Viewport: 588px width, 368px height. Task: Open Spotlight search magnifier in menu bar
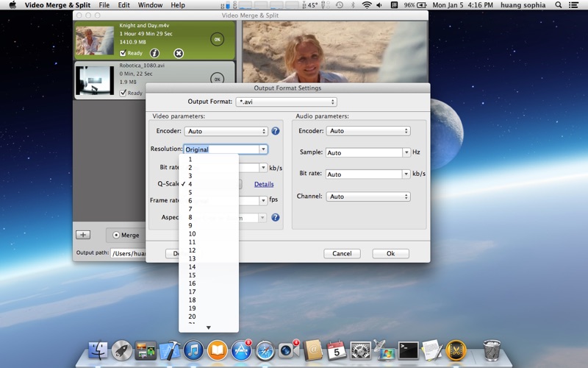coord(559,5)
